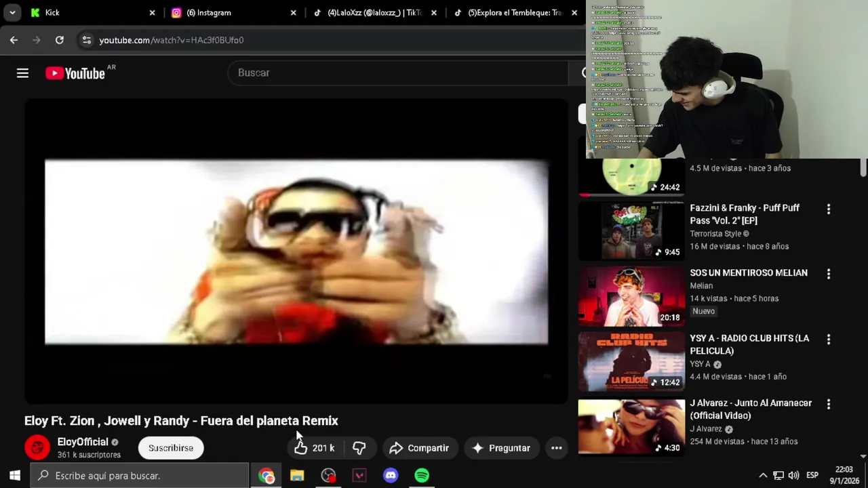Open title Fazzini & Franky - Puff Puff Pass

[745, 214]
